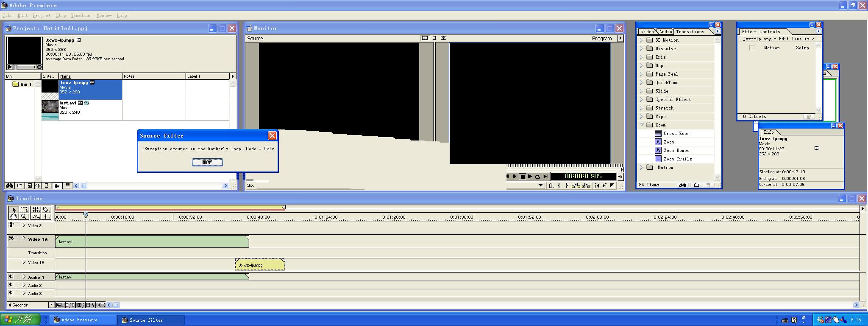
Task: Open the 4 Seconds time zoom dropdown
Action: tap(51, 305)
